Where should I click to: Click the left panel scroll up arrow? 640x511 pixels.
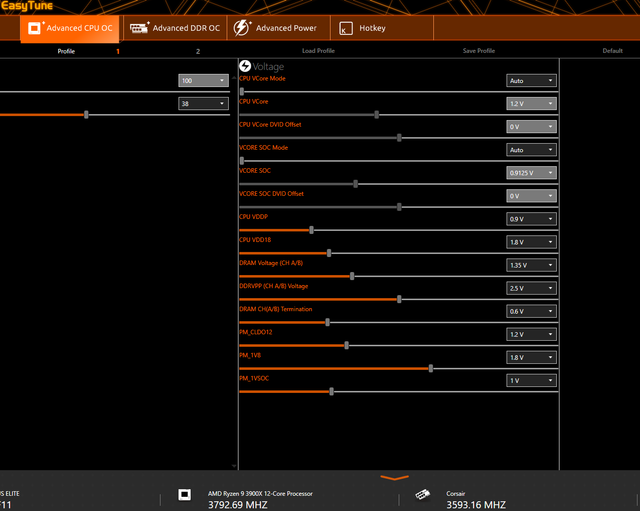(x=234, y=77)
